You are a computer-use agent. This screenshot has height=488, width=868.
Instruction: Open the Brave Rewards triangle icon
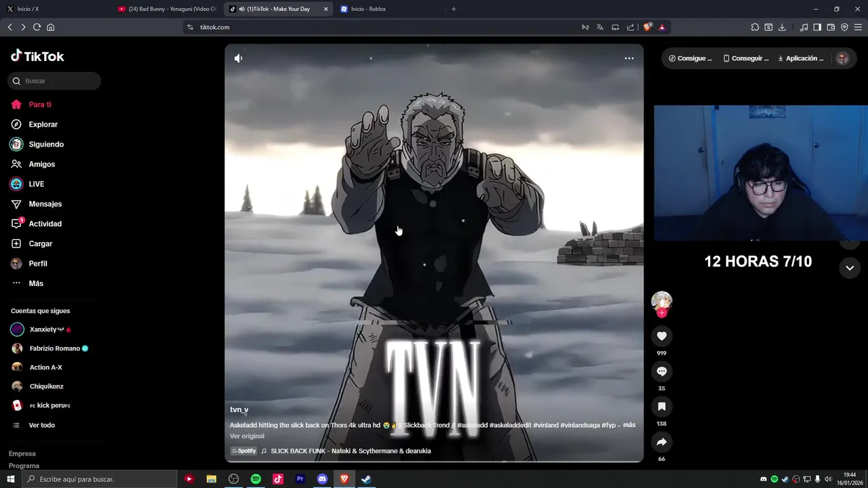pos(662,27)
